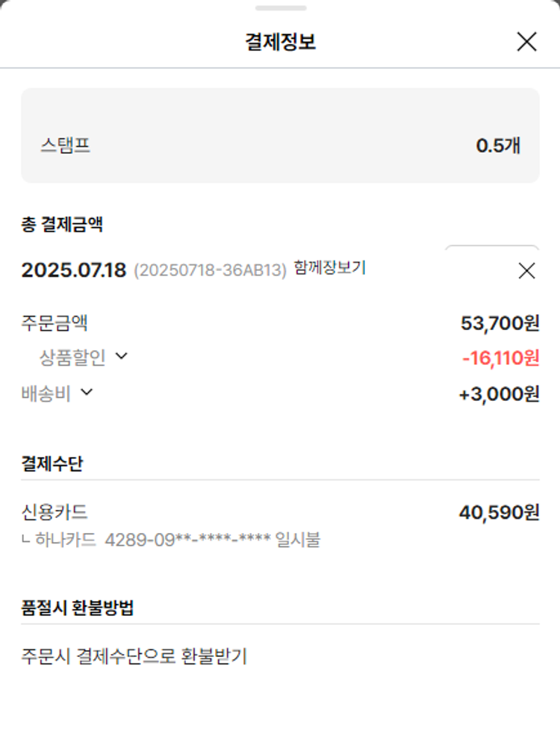Click the 함께장보기 label

click(x=330, y=268)
